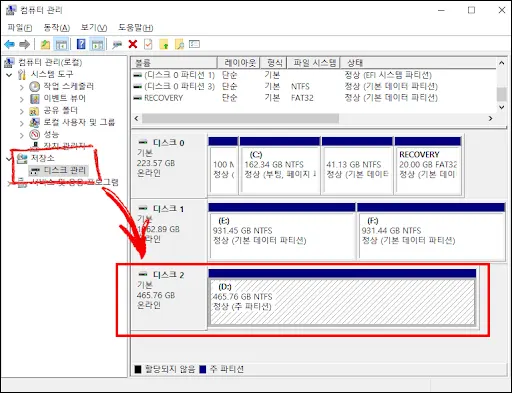Open the 도움말(H) menu

point(136,28)
